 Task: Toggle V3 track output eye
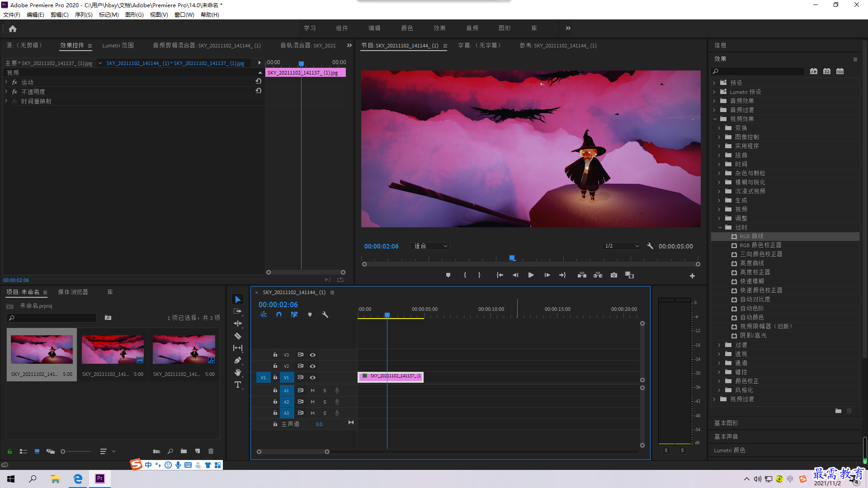[x=312, y=355]
